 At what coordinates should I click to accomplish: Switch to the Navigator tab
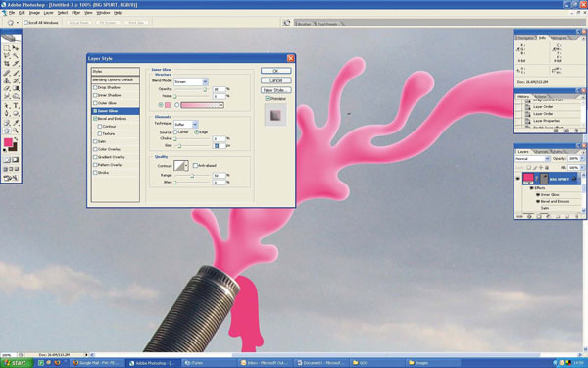pos(525,38)
